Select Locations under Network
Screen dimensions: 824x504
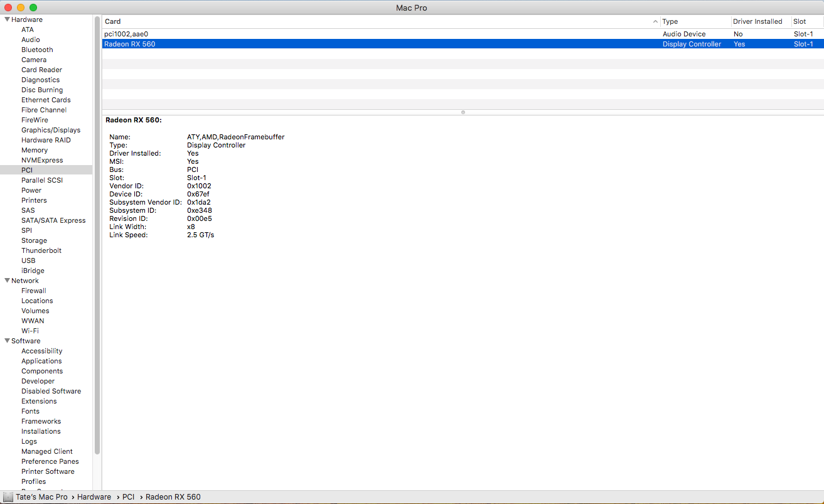pyautogui.click(x=37, y=301)
